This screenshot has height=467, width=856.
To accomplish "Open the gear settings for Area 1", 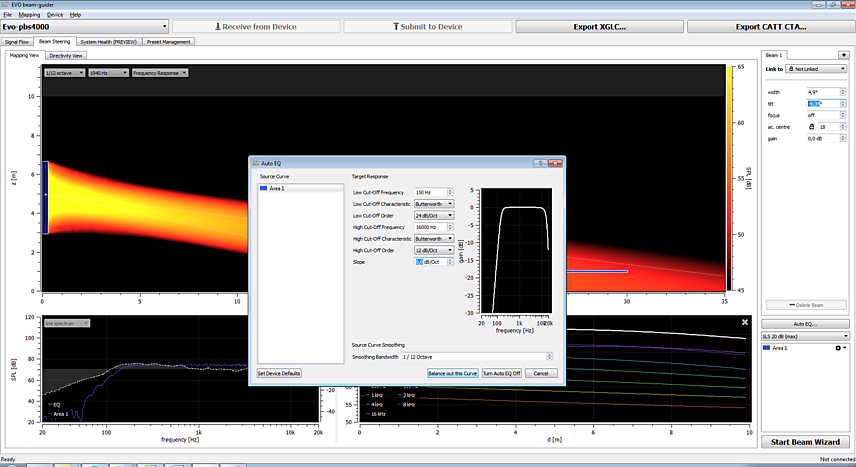I will [840, 348].
